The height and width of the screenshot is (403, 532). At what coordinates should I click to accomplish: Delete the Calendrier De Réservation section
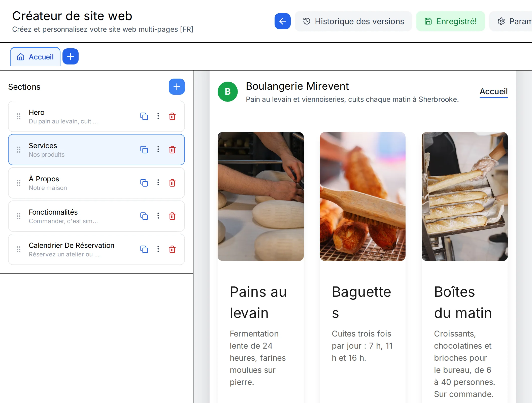point(172,249)
